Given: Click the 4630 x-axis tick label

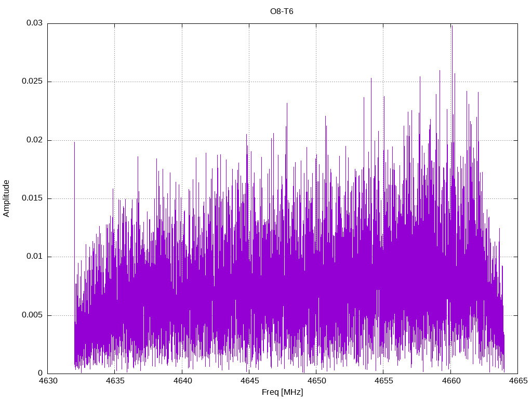Looking at the screenshot, I should tap(48, 381).
